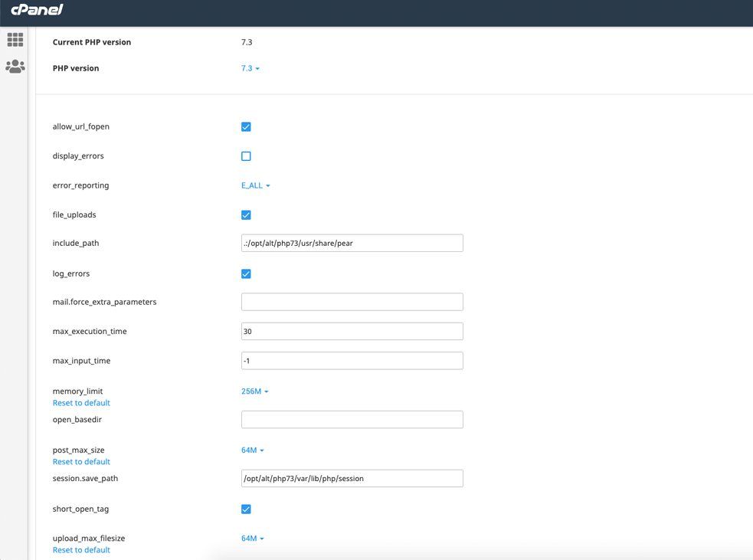Click the session.save_path input field
This screenshot has width=753, height=560.
pos(352,478)
